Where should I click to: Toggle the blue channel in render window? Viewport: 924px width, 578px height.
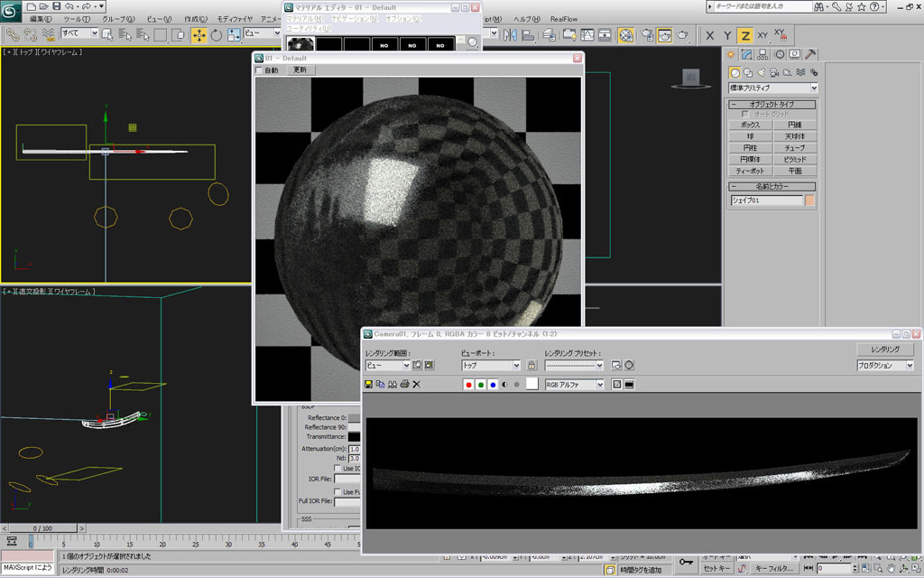coord(493,384)
